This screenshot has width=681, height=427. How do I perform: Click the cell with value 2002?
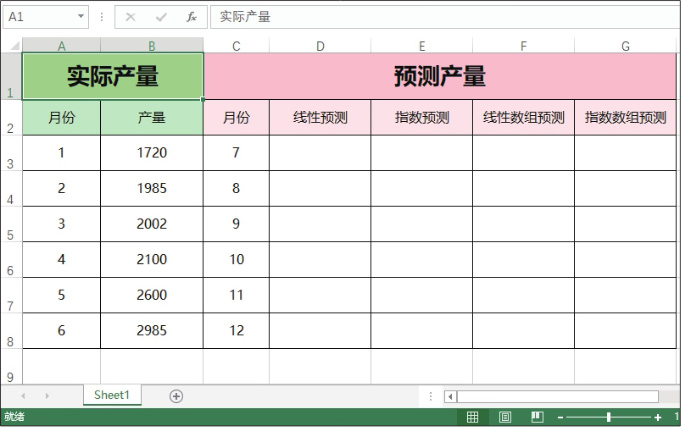click(152, 224)
